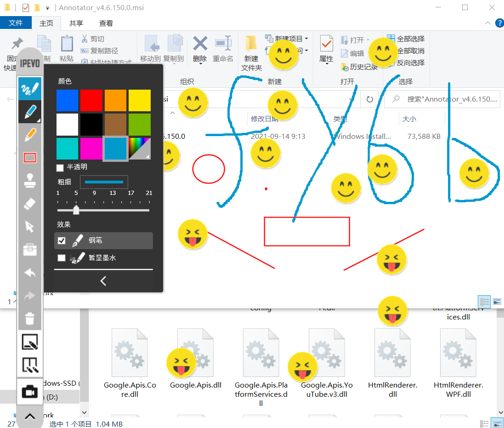Viewport: 504px width, 428px height.
Task: Switch to details view in front Explorer window
Action: click(x=484, y=302)
